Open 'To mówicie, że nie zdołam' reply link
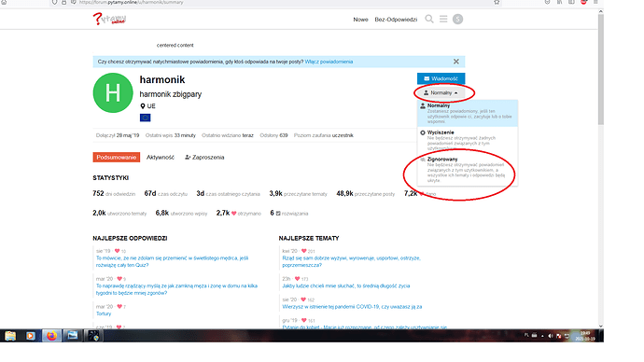Screen dimensions: 644x362 click(x=172, y=261)
